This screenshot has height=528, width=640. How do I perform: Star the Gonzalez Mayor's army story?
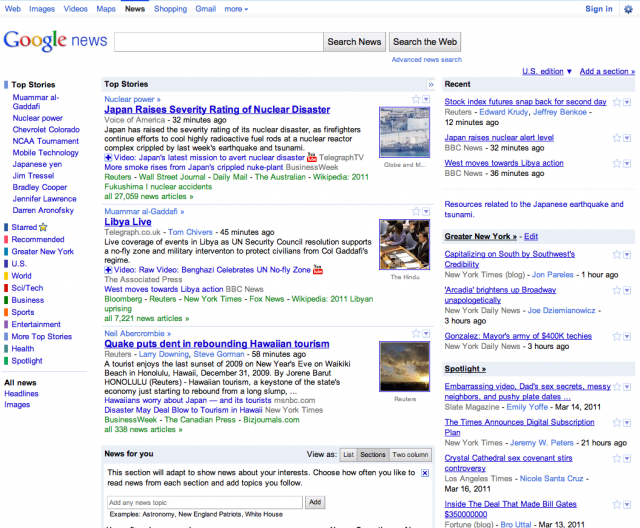(x=617, y=336)
